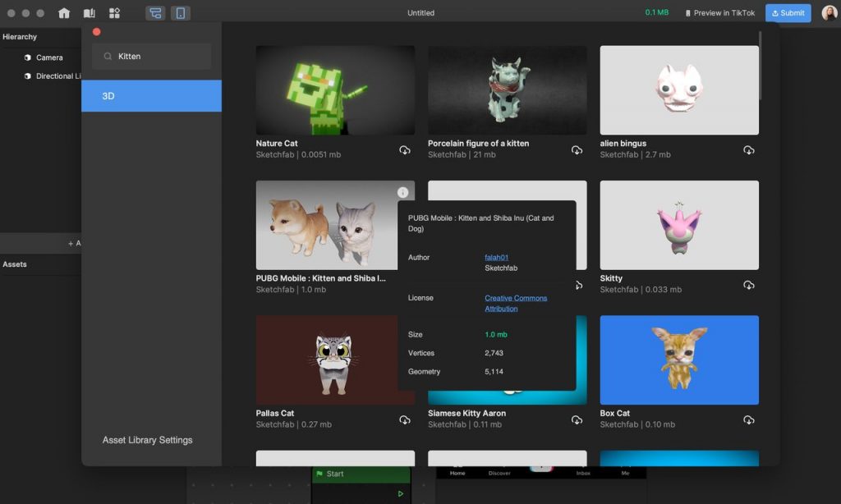Download the Skitty asset
Image resolution: width=841 pixels, height=504 pixels.
pyautogui.click(x=749, y=285)
